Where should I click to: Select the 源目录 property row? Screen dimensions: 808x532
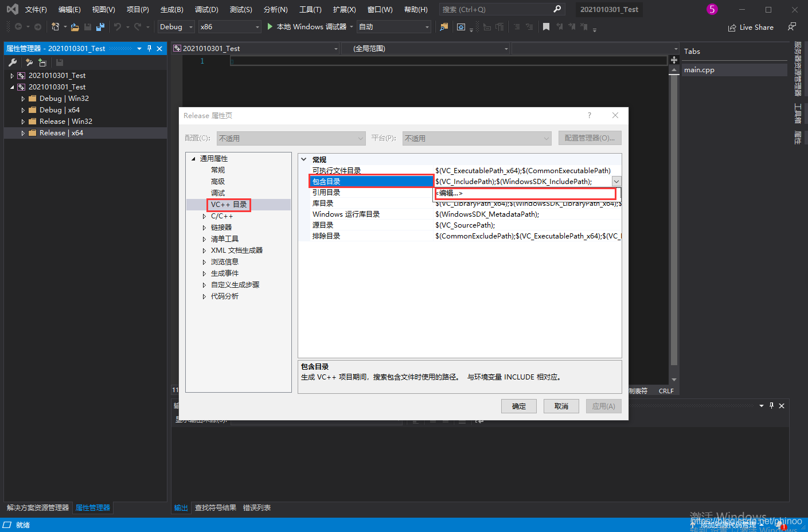(460, 225)
